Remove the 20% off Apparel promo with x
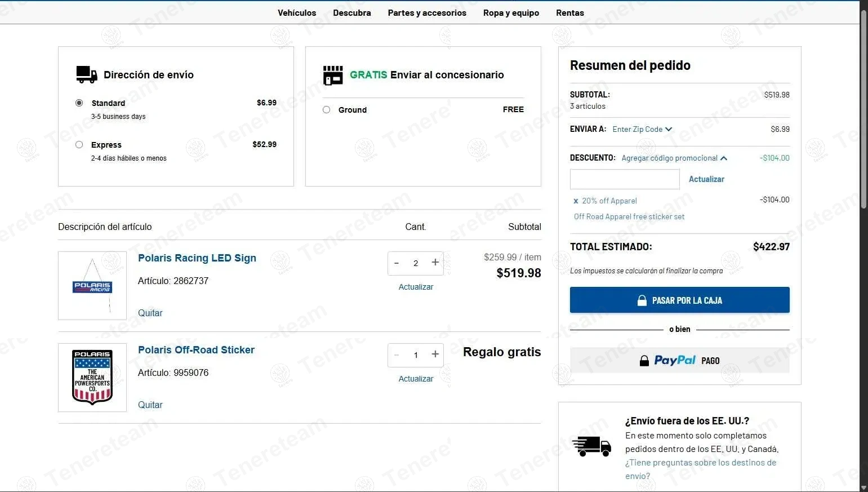 pos(576,201)
